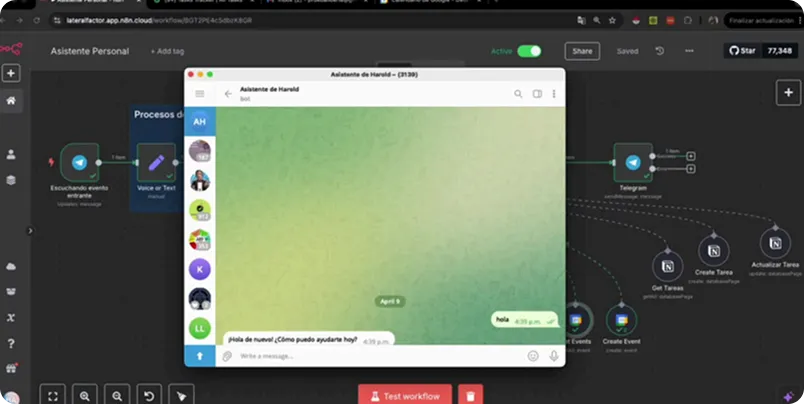Open the n8n home icon in sidebar

[x=11, y=101]
